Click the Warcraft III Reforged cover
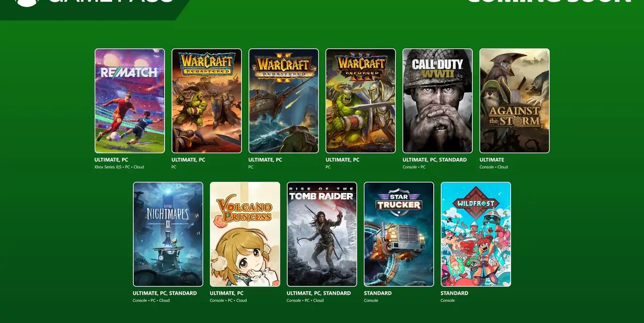Viewport: 644px width, 323px height. pyautogui.click(x=361, y=101)
